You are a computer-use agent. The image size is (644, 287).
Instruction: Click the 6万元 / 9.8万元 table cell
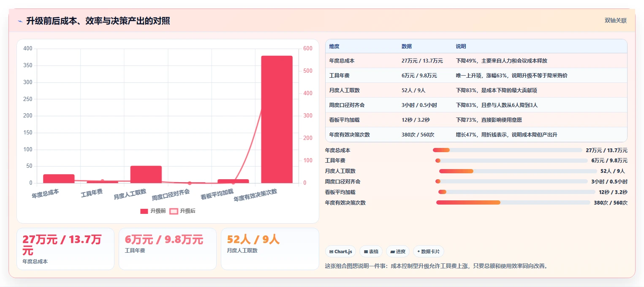(419, 76)
